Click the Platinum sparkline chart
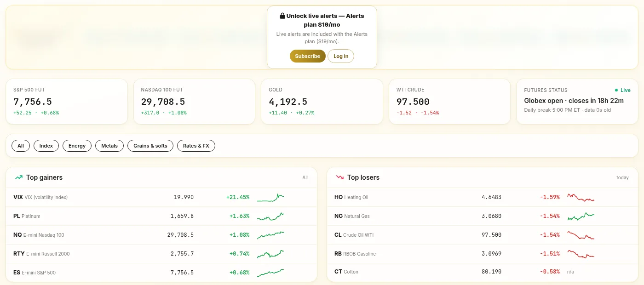 pos(270,216)
